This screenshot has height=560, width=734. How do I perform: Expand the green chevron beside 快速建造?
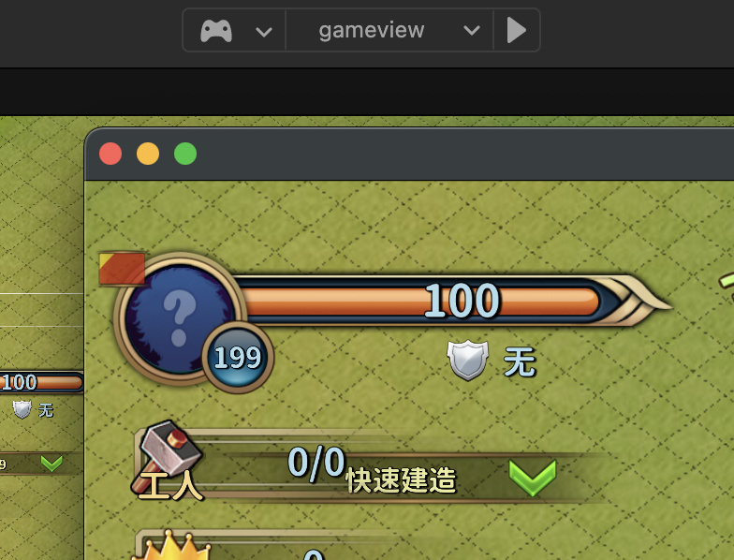click(x=533, y=478)
